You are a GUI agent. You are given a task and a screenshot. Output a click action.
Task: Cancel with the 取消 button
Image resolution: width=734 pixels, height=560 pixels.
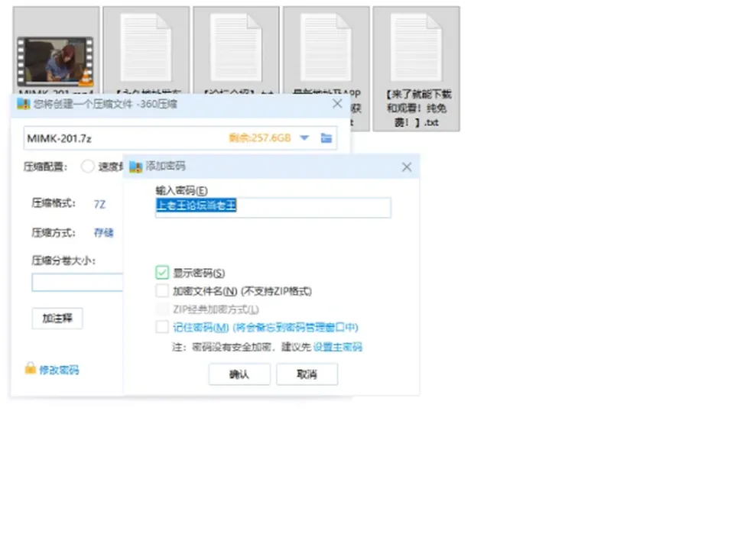307,374
